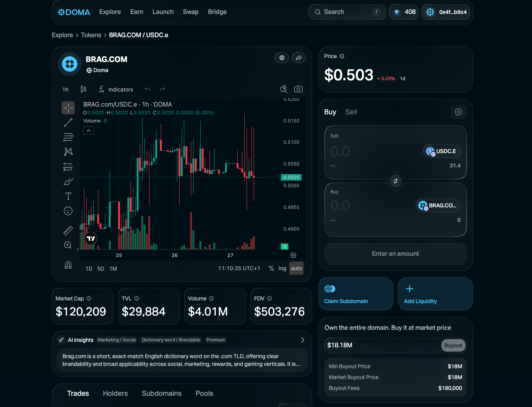Open the measure ruler tool
The width and height of the screenshot is (532, 407).
coord(68,231)
